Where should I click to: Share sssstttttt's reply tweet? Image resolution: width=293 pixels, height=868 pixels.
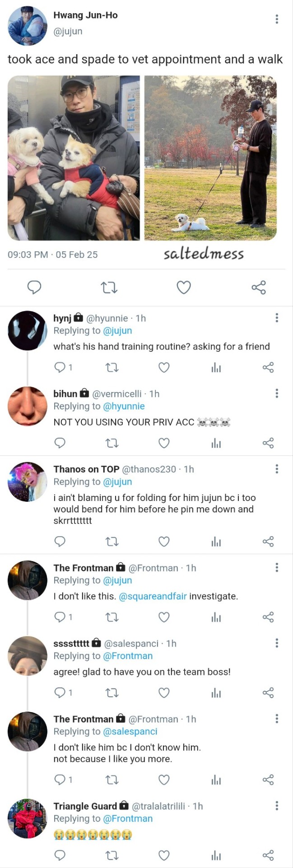[268, 693]
